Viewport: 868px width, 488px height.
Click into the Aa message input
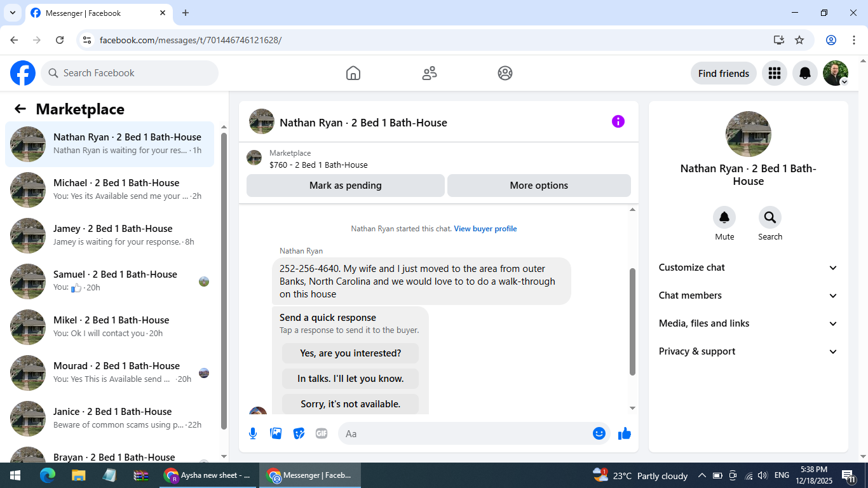coord(464,433)
